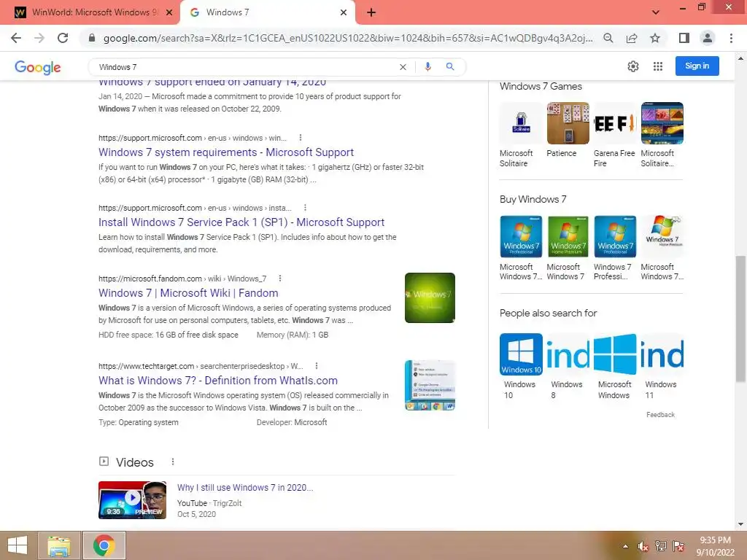Open Windows 7 Microsoft Wiki Fandom link
This screenshot has height=560, width=747.
click(x=188, y=293)
